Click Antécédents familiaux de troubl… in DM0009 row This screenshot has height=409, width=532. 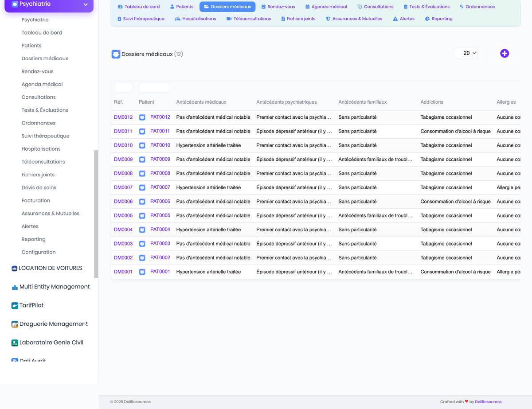coord(375,160)
